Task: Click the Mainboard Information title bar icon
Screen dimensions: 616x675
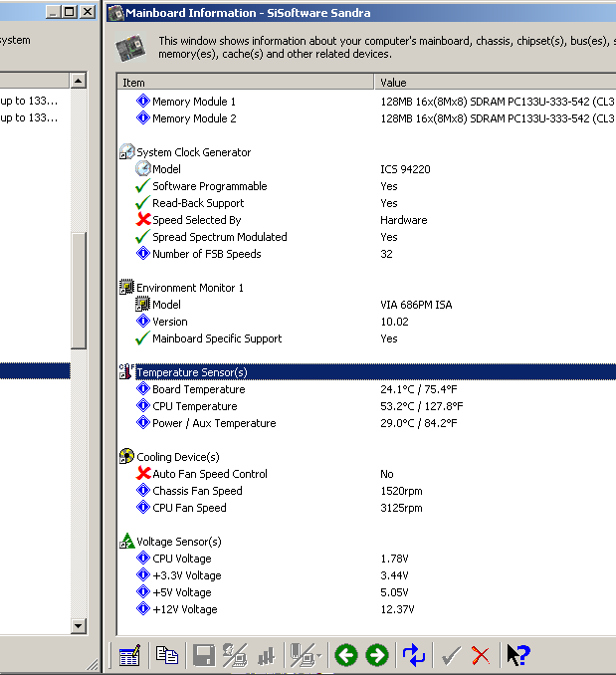Action: [x=115, y=13]
